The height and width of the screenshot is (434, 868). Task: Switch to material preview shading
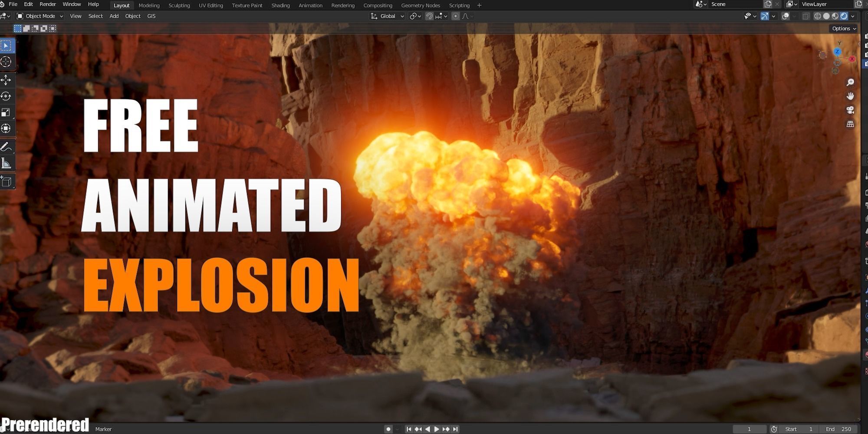[x=835, y=16]
